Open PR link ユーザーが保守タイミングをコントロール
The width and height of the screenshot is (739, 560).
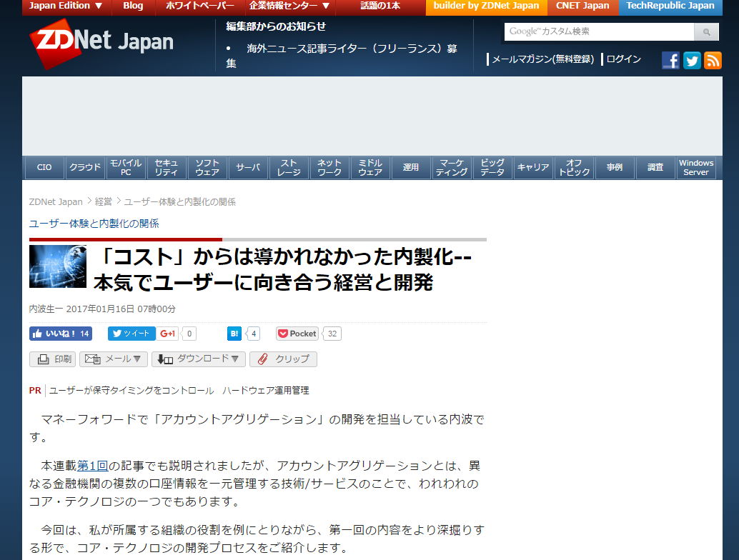tap(179, 391)
